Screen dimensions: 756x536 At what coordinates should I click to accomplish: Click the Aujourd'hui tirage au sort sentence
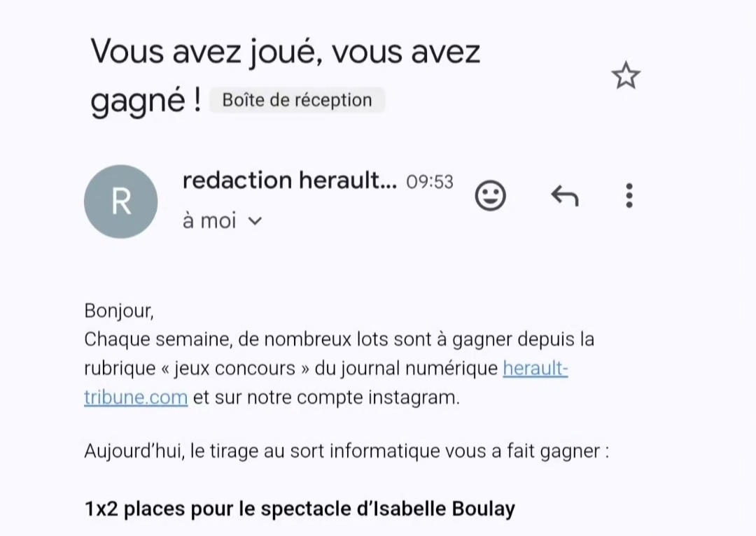click(346, 451)
